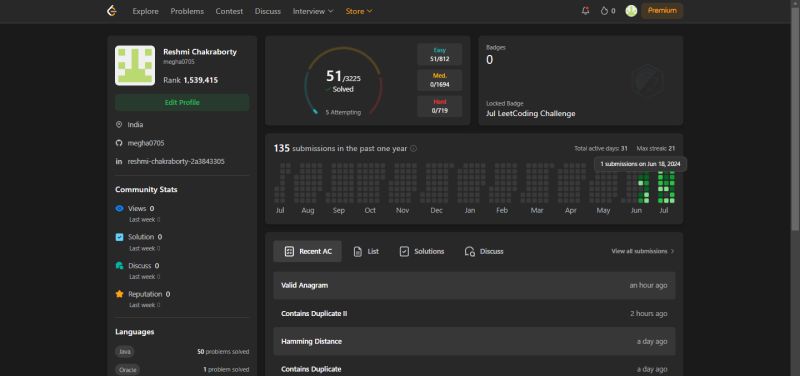Viewport: 800px width, 376px height.
Task: Switch to the Solutions tab
Action: tap(422, 251)
